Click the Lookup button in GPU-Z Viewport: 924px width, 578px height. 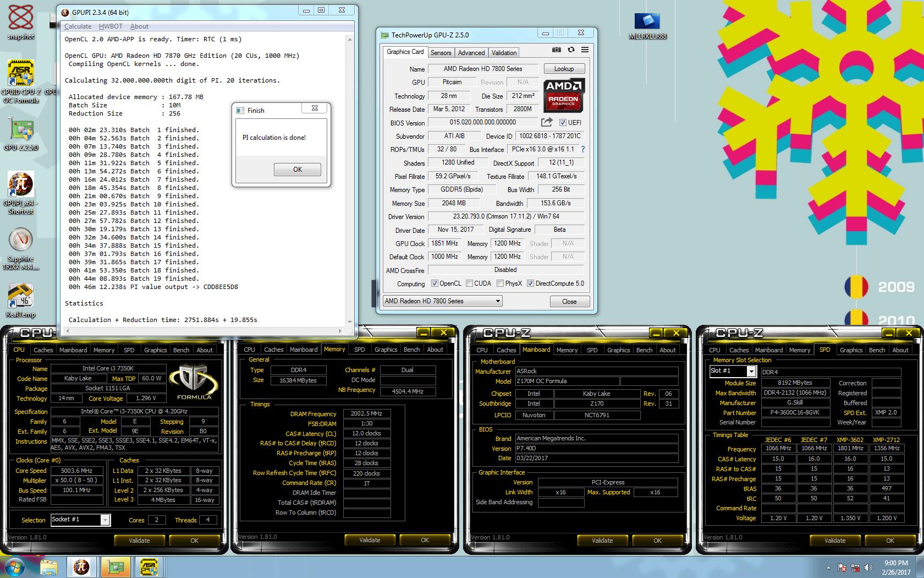[x=564, y=69]
